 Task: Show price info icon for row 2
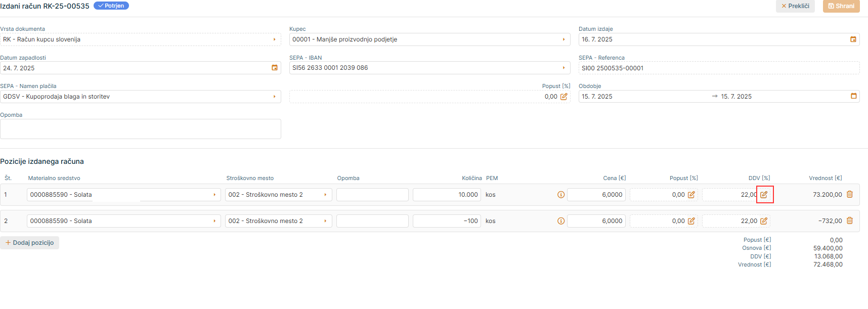[561, 221]
